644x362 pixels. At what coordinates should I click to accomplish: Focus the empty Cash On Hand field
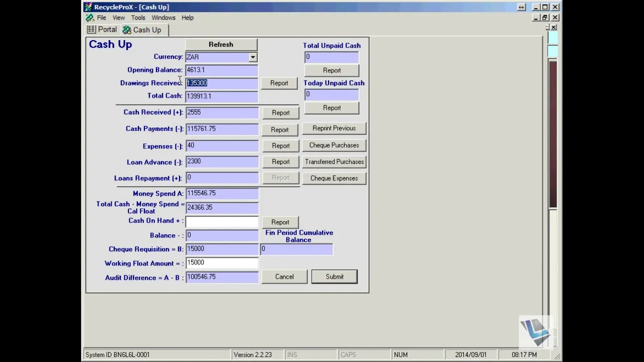(221, 222)
